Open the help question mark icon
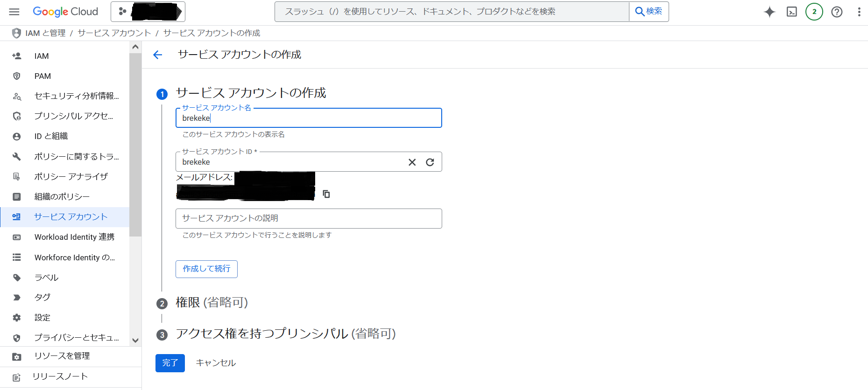The image size is (868, 390). 836,12
